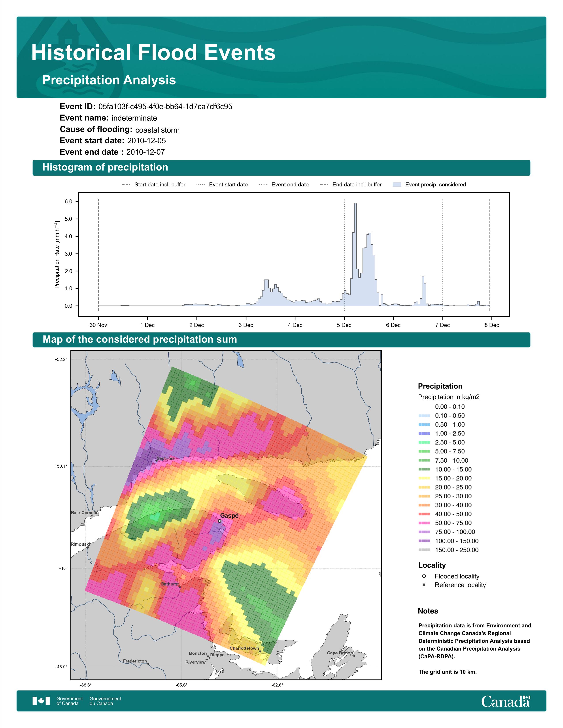Click the Dieppe map label
Screen dimensions: 563x728
point(217,655)
